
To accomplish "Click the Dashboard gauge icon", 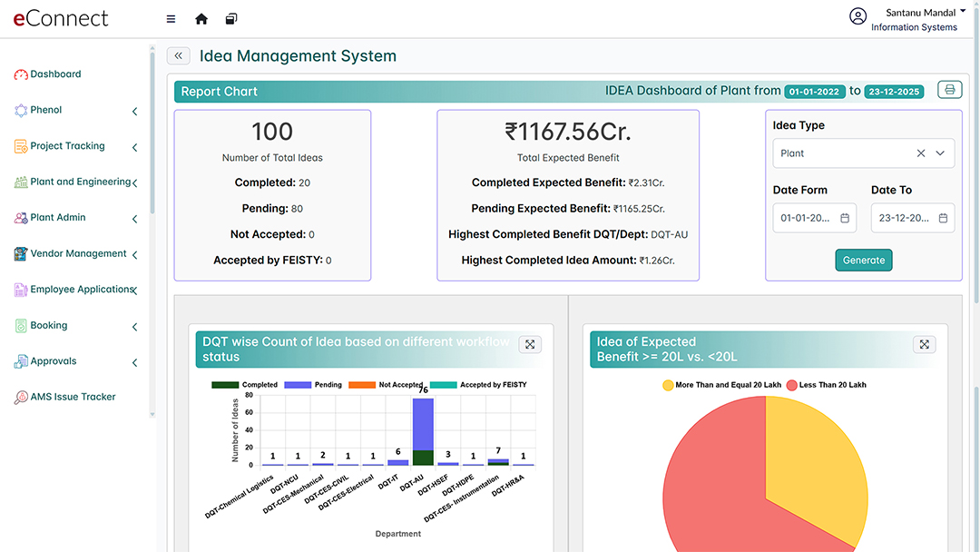I will click(x=21, y=74).
